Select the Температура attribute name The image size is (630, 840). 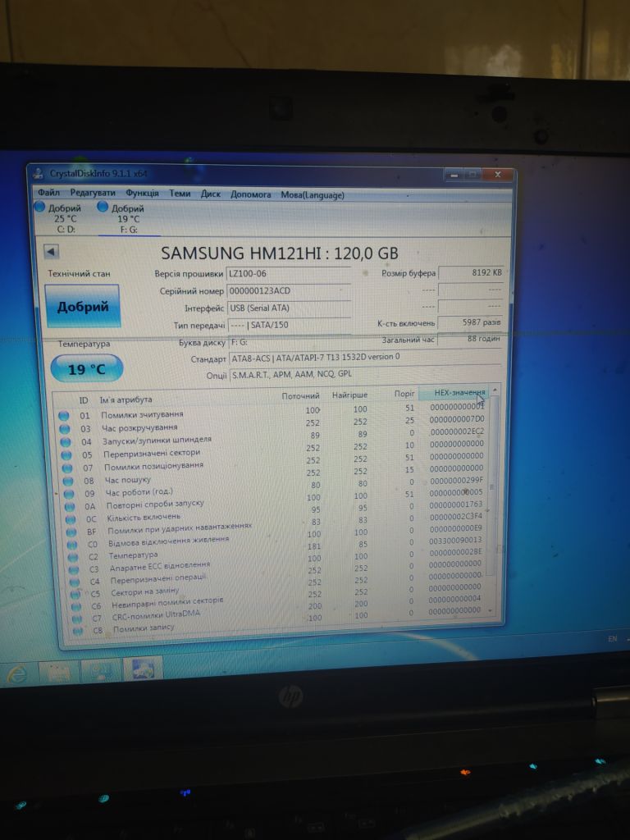134,555
